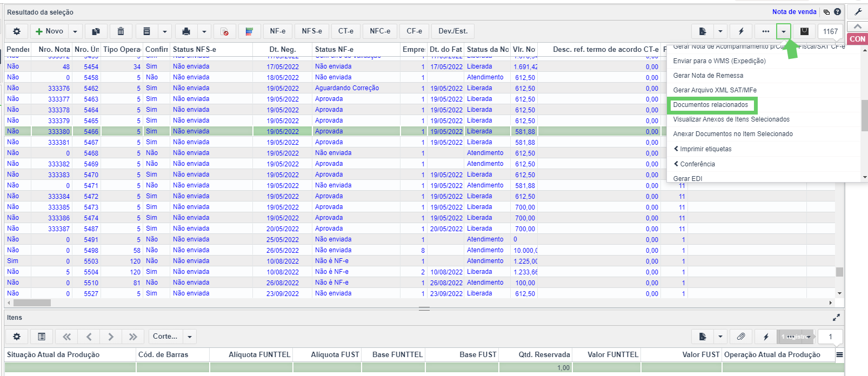Click the trash delete icon
The width and height of the screenshot is (868, 376).
point(121,31)
